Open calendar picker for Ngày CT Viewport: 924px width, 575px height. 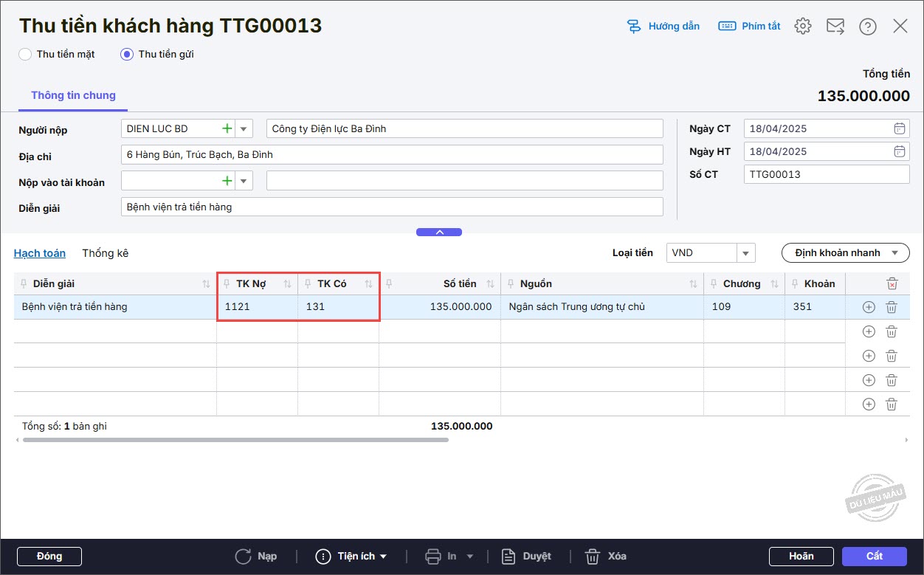[899, 128]
